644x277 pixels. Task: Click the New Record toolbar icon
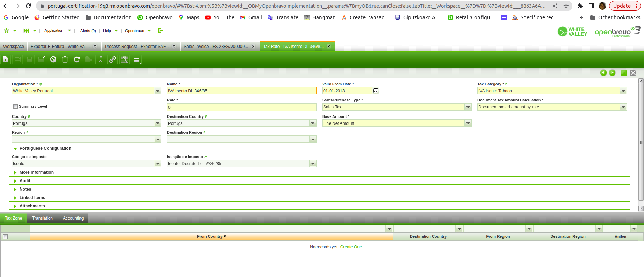(x=6, y=60)
